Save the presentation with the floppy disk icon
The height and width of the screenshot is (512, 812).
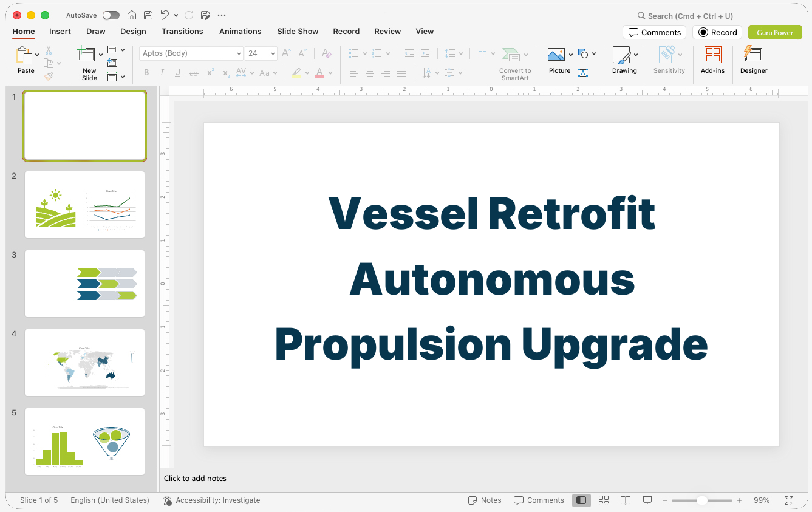(148, 15)
